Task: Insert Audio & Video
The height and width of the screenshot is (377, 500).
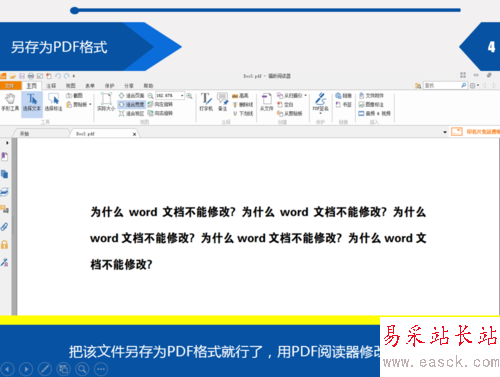Action: pos(374,114)
